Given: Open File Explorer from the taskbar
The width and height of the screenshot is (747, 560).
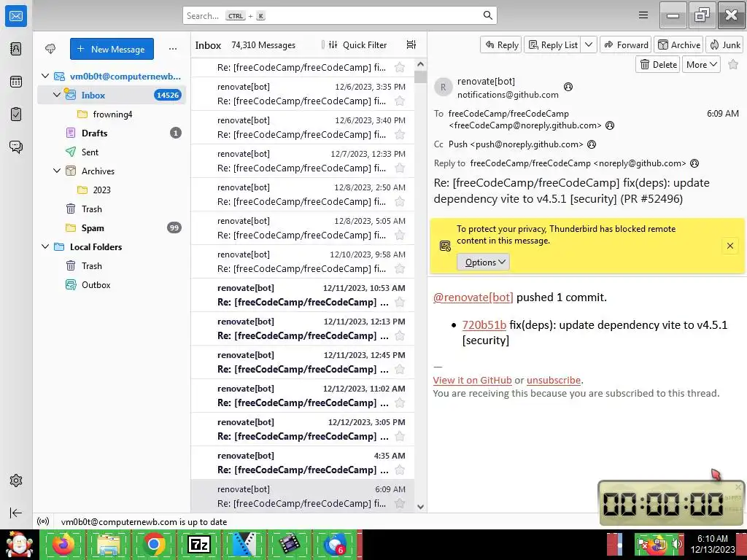Looking at the screenshot, I should 108,544.
